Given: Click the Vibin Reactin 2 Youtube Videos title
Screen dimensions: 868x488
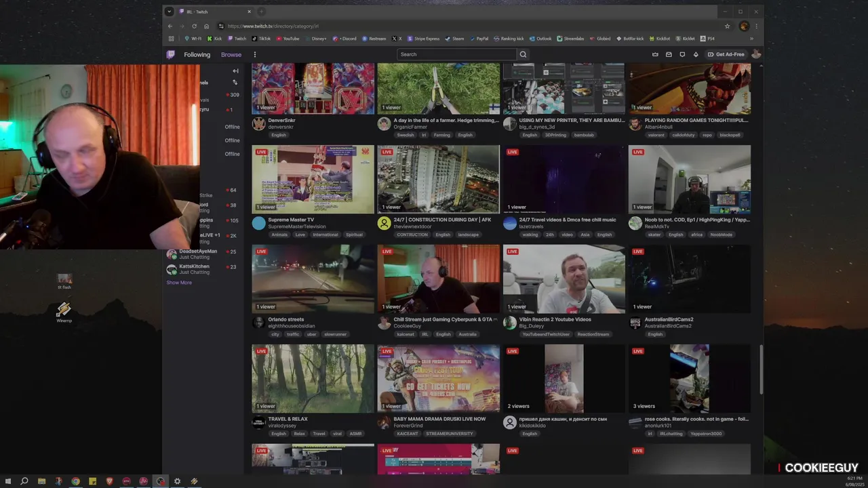Looking at the screenshot, I should click(555, 319).
